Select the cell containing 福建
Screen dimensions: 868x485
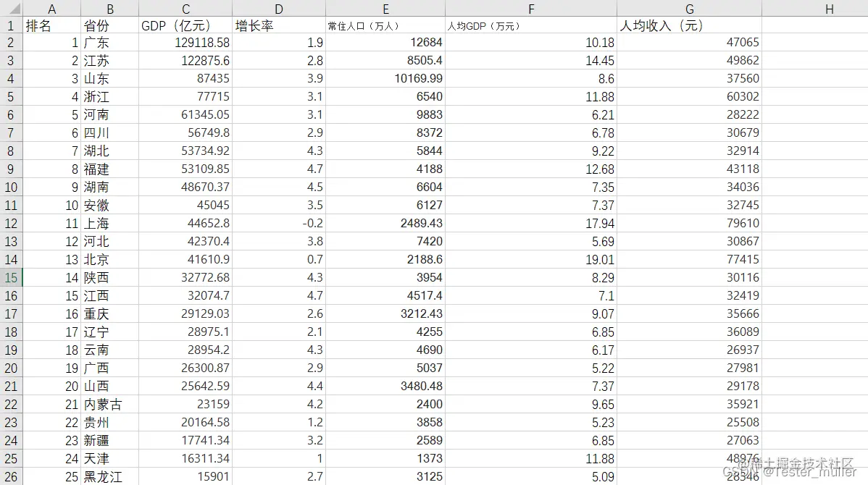point(109,169)
